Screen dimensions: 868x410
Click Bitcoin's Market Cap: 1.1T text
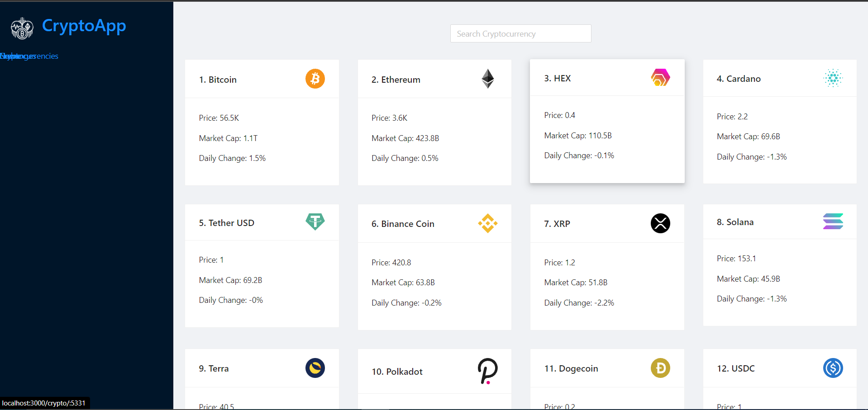coord(228,138)
